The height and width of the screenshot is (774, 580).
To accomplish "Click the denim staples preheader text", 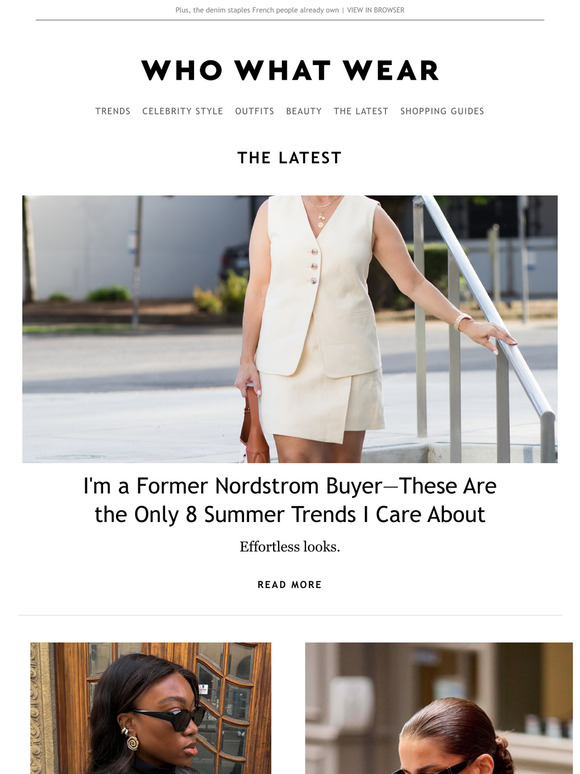I will [x=257, y=10].
